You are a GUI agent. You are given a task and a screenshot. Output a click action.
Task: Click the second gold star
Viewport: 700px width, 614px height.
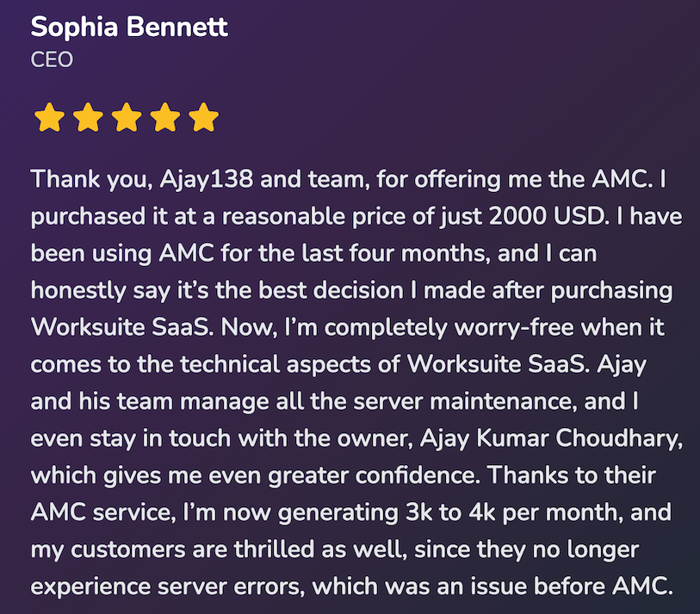[x=88, y=117]
